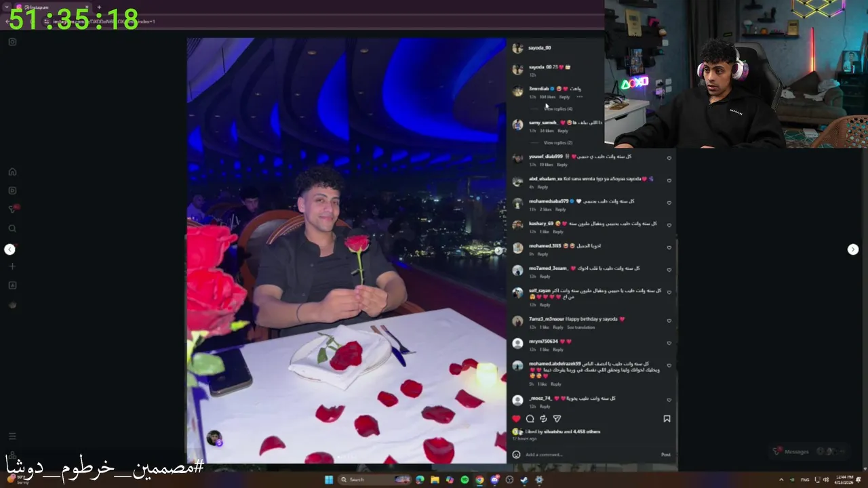This screenshot has width=868, height=488.
Task: Share the post with the paper plane icon
Action: point(557,419)
